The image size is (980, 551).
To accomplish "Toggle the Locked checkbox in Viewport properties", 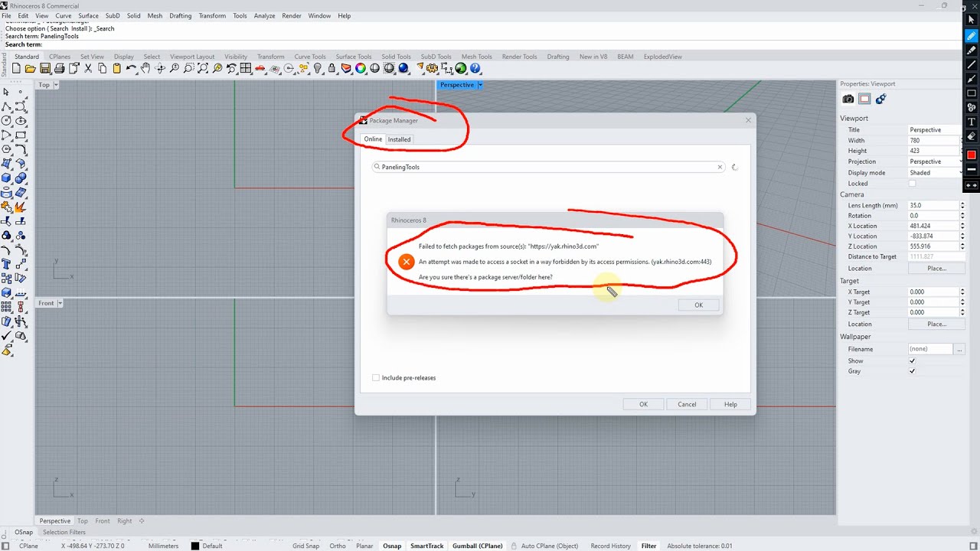I will (912, 184).
